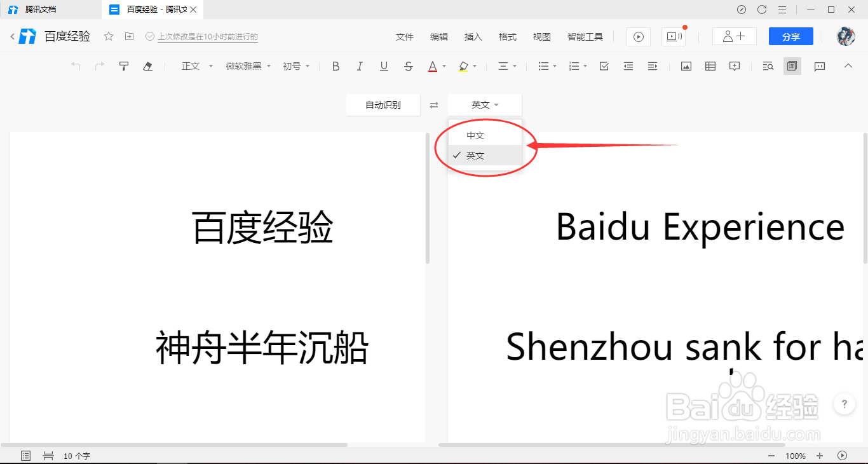Star this document as favorite

coord(109,36)
